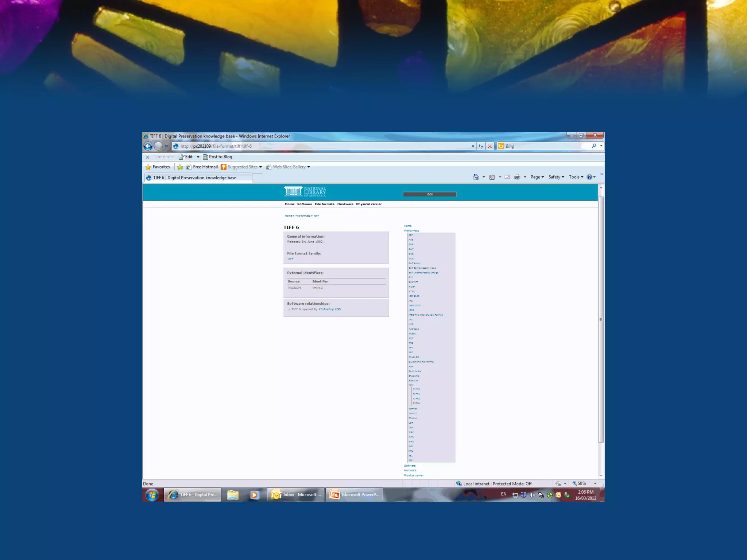Image resolution: width=747 pixels, height=560 pixels.
Task: Open the Page dropdown menu
Action: [537, 177]
